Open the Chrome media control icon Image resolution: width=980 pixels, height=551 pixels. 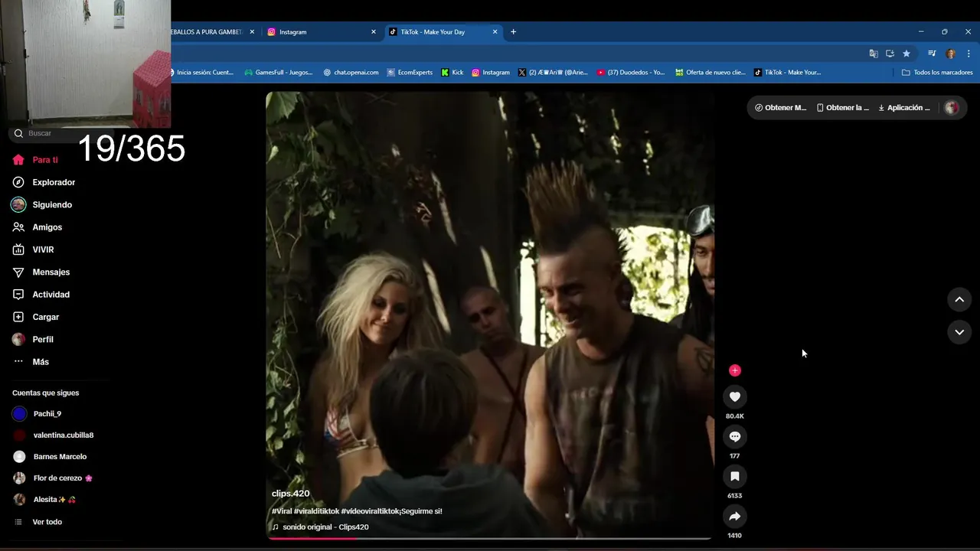[932, 54]
